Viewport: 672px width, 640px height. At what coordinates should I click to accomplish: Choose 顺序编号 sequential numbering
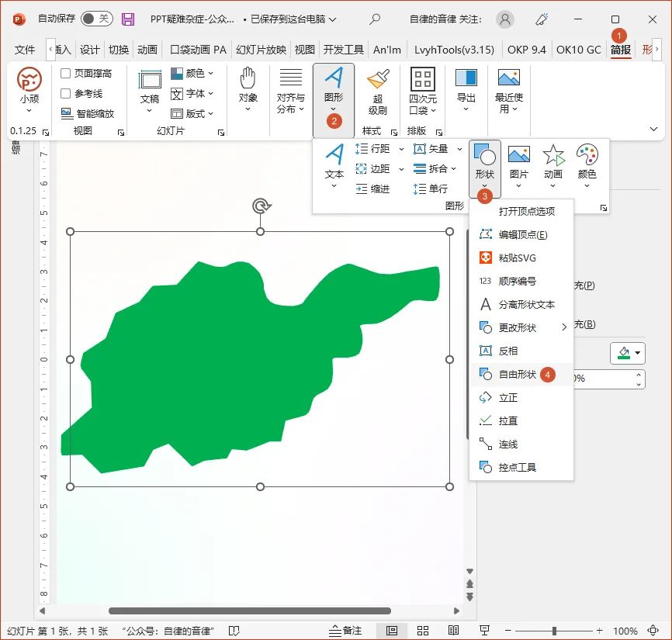pos(521,281)
